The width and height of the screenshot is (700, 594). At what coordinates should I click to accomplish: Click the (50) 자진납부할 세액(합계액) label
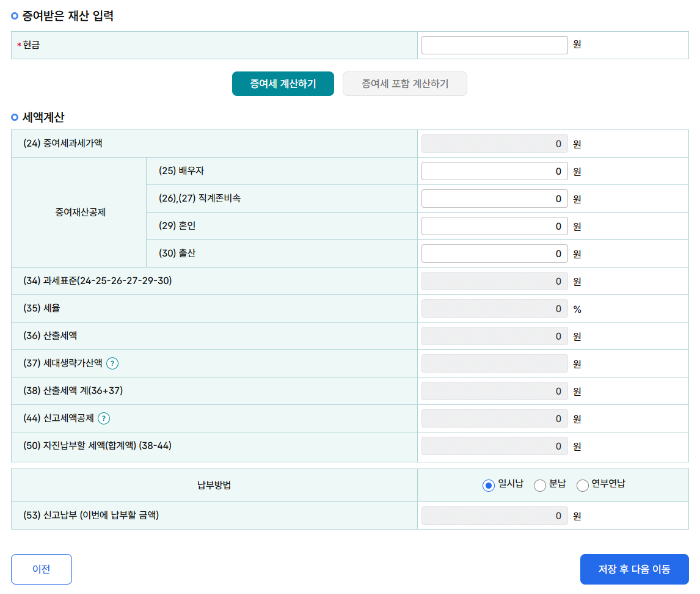pyautogui.click(x=97, y=445)
